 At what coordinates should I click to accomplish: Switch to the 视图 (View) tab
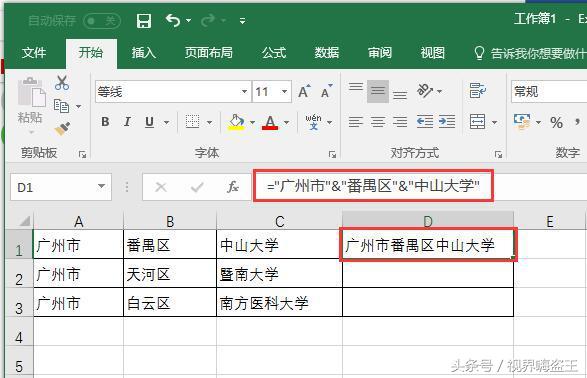[432, 53]
